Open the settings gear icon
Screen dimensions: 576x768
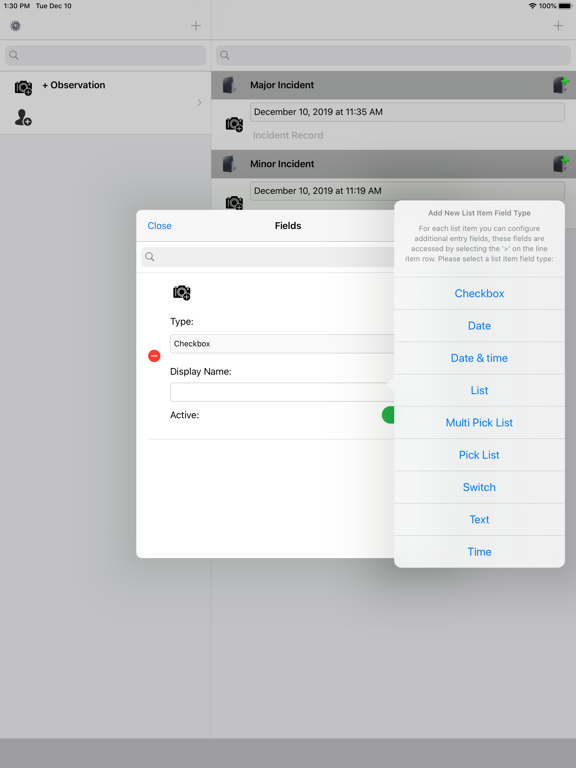(x=16, y=25)
